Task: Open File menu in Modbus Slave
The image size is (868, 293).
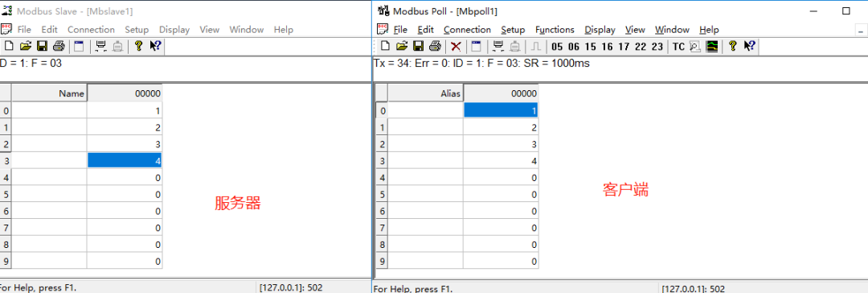Action: pyautogui.click(x=24, y=30)
